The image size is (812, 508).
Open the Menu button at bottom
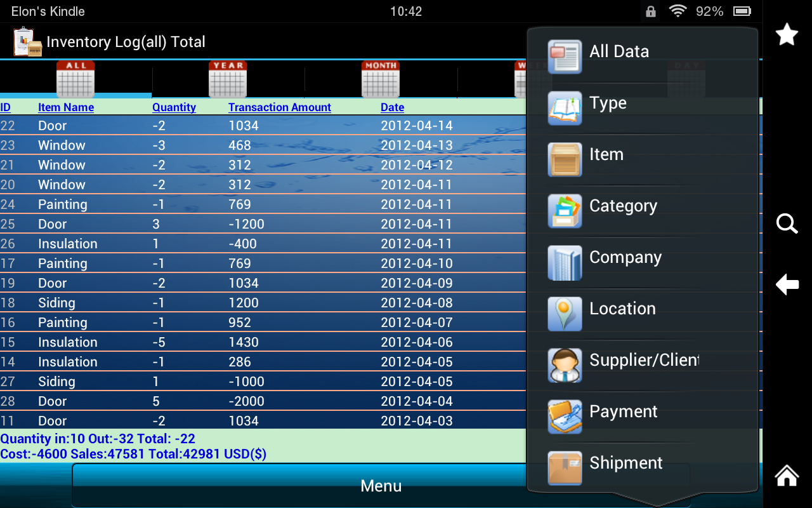pyautogui.click(x=381, y=486)
